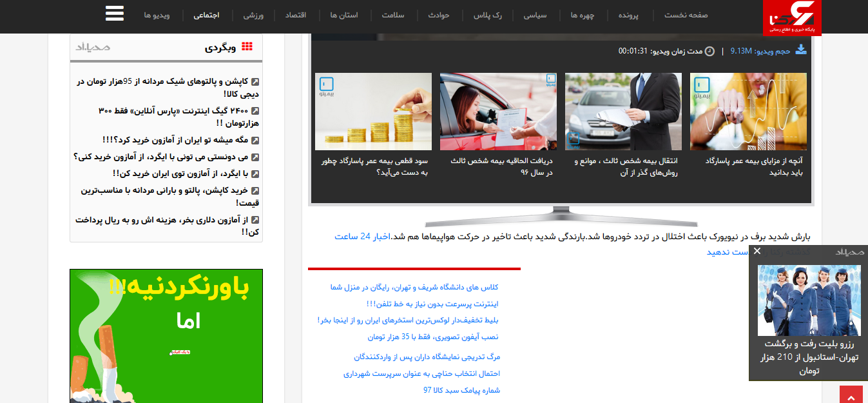Click link icon beside کاپشن و پالتوهای شیک

(x=255, y=82)
